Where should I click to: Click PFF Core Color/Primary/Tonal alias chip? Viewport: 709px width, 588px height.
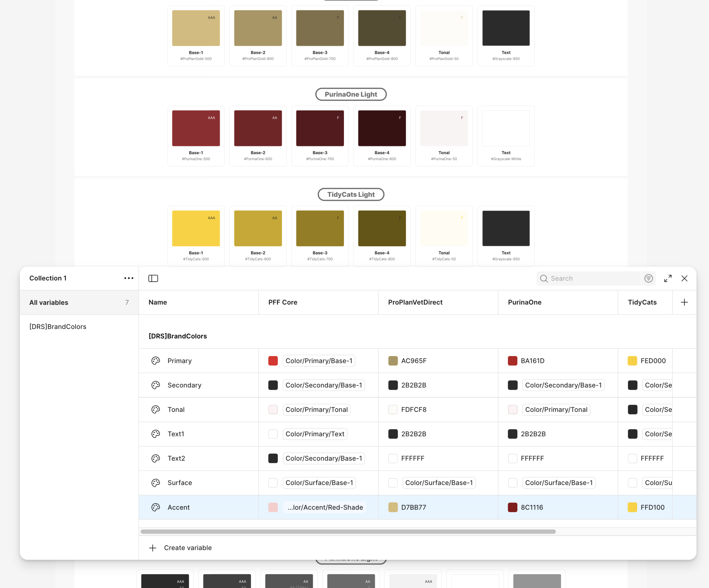(316, 409)
